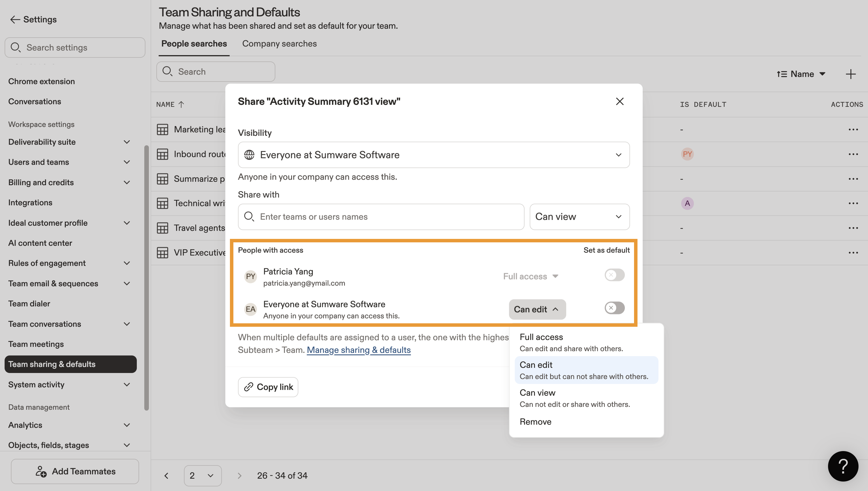
Task: Open the Can view permission dropdown
Action: (579, 217)
